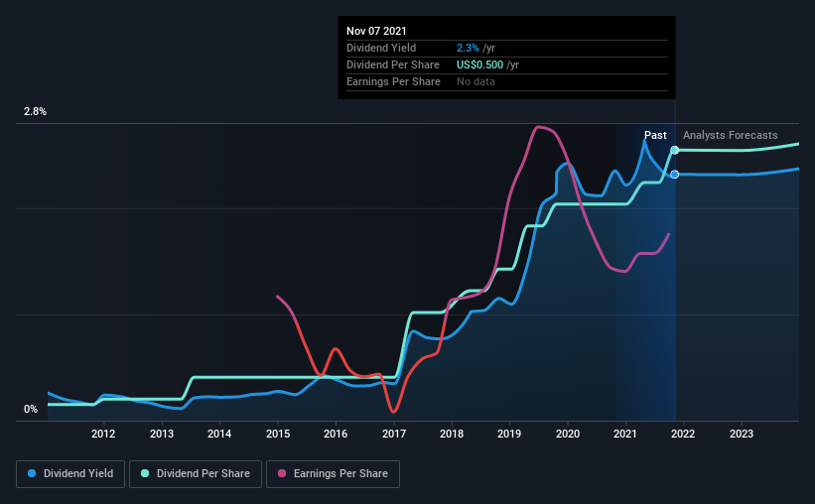The width and height of the screenshot is (815, 504).
Task: Click the 2014 x-axis label
Action: 219,434
